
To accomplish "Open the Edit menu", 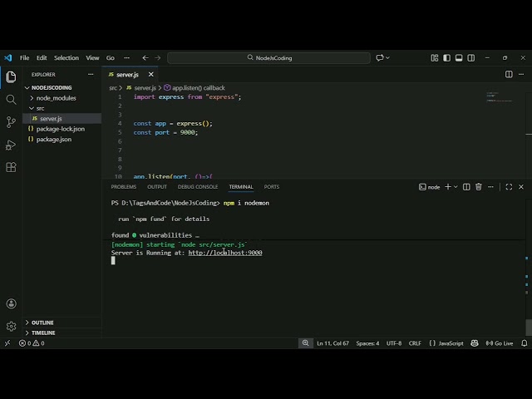I will click(x=42, y=58).
